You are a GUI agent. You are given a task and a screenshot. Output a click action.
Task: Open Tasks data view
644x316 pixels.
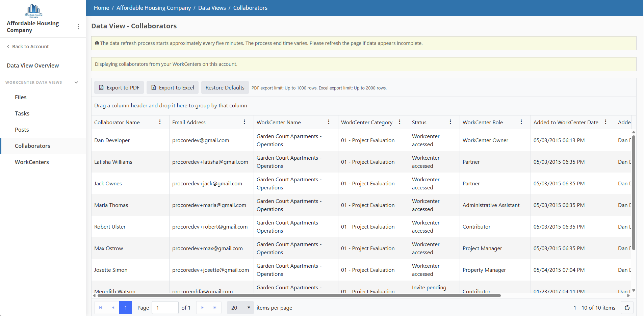[22, 113]
